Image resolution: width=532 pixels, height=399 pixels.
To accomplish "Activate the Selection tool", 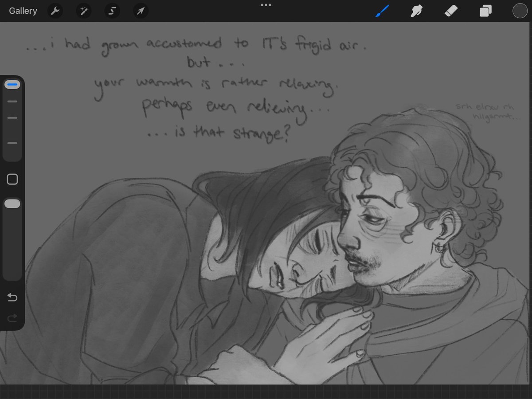I will [112, 11].
